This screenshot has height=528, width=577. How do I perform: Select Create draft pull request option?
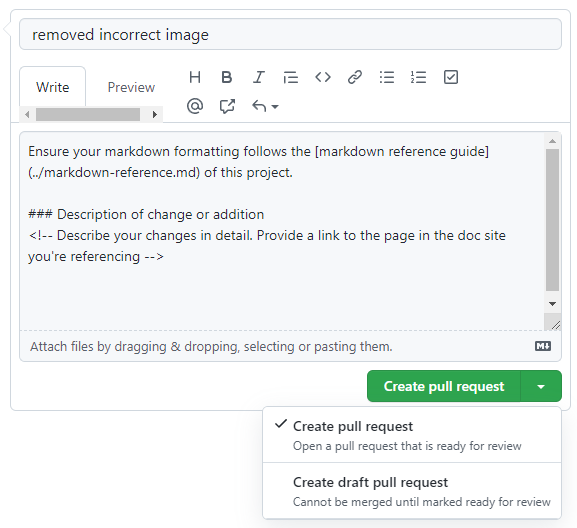pyautogui.click(x=412, y=491)
